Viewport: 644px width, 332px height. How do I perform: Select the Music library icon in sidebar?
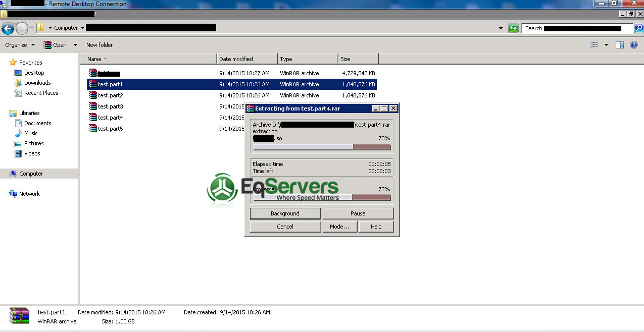click(19, 133)
